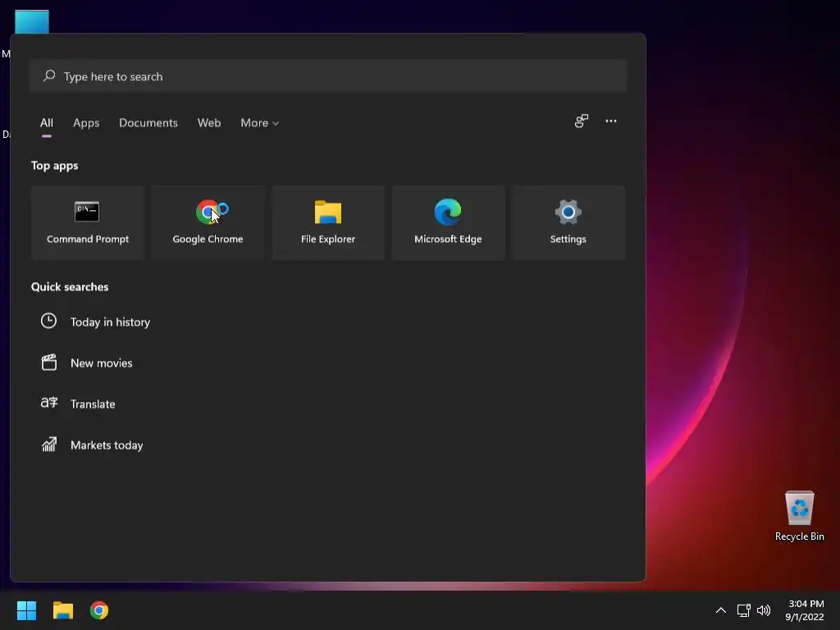Launch Google Chrome from Top apps
Image resolution: width=840 pixels, height=630 pixels.
[208, 223]
